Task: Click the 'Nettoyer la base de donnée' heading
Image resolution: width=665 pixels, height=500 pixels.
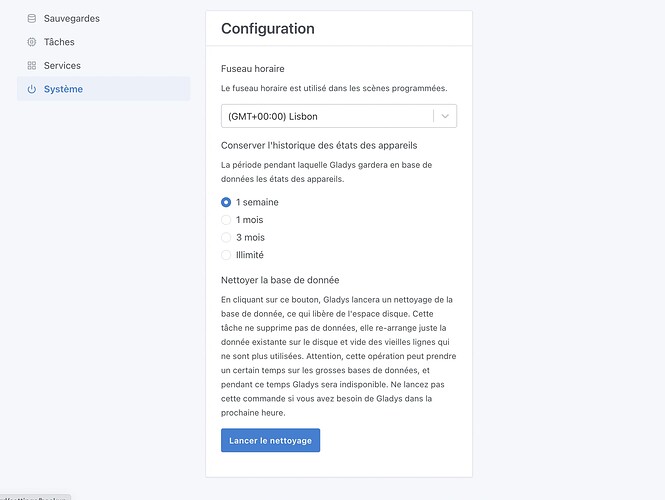Action: coord(286,280)
